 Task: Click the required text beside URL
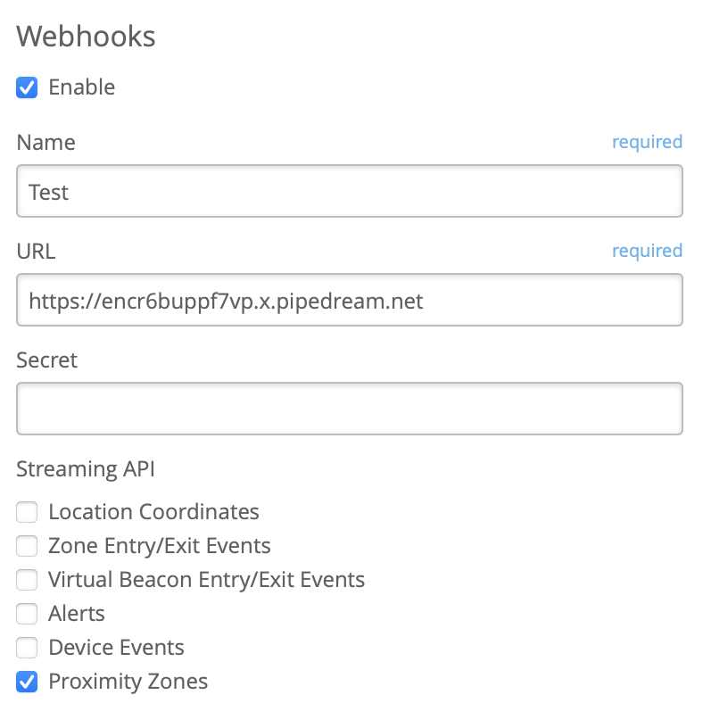[x=647, y=251]
